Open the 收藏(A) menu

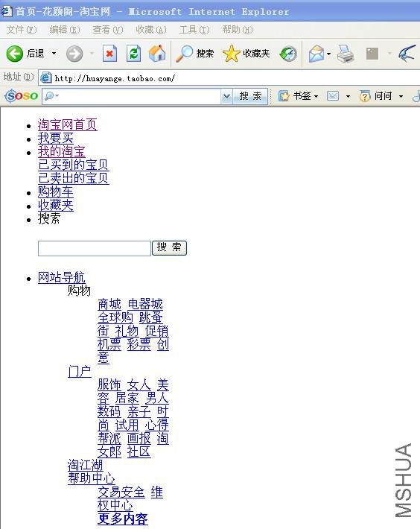click(151, 30)
